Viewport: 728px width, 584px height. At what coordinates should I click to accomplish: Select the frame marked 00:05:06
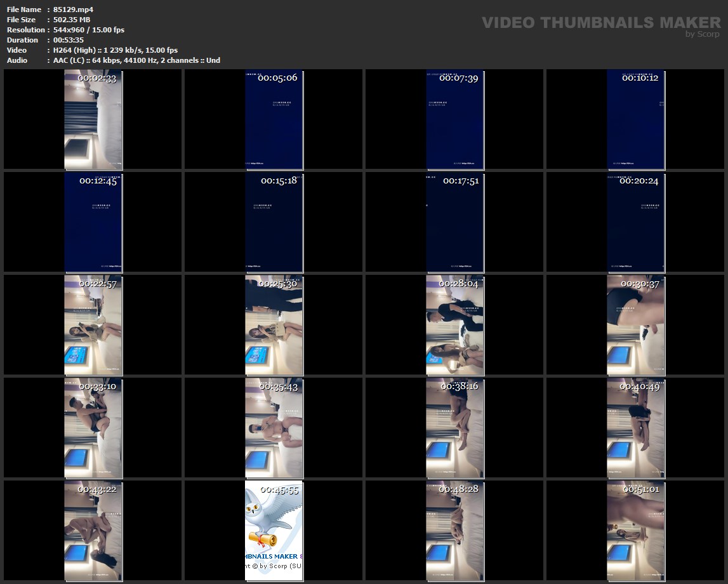click(x=274, y=119)
